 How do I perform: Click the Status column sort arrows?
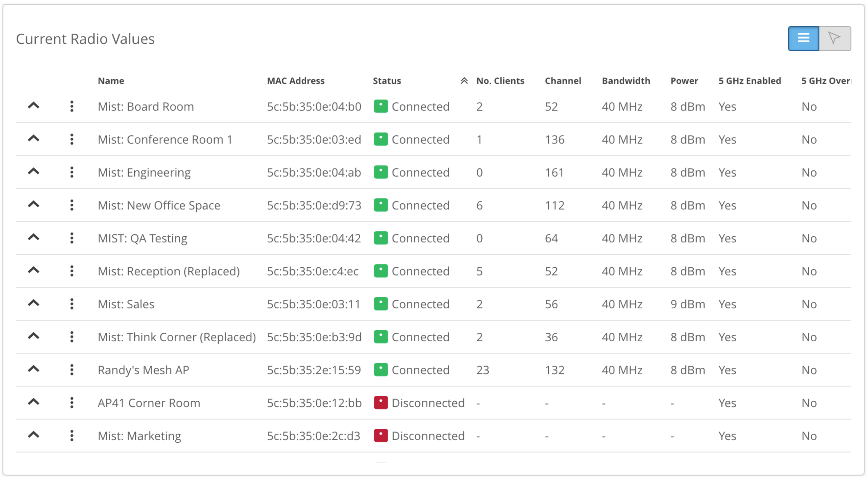coord(464,81)
